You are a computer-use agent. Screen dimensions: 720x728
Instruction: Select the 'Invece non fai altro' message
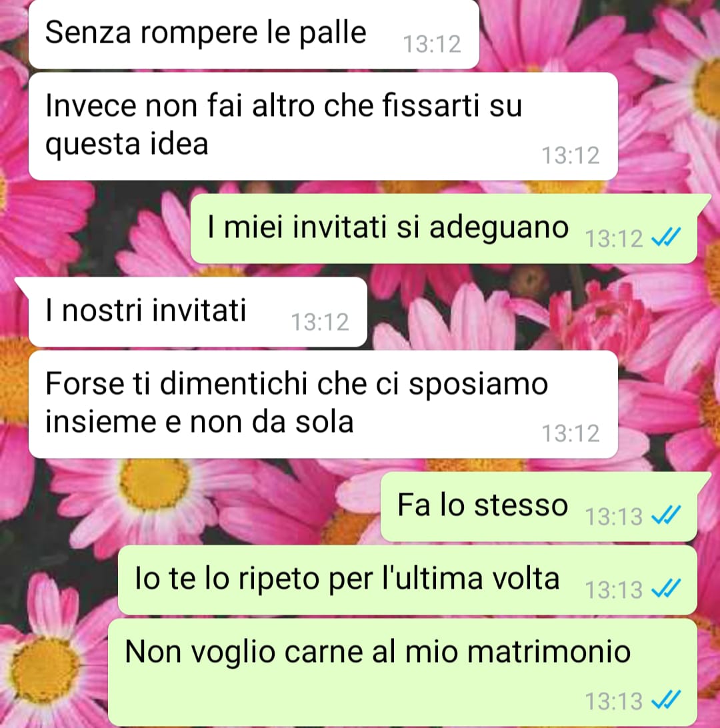click(x=323, y=126)
